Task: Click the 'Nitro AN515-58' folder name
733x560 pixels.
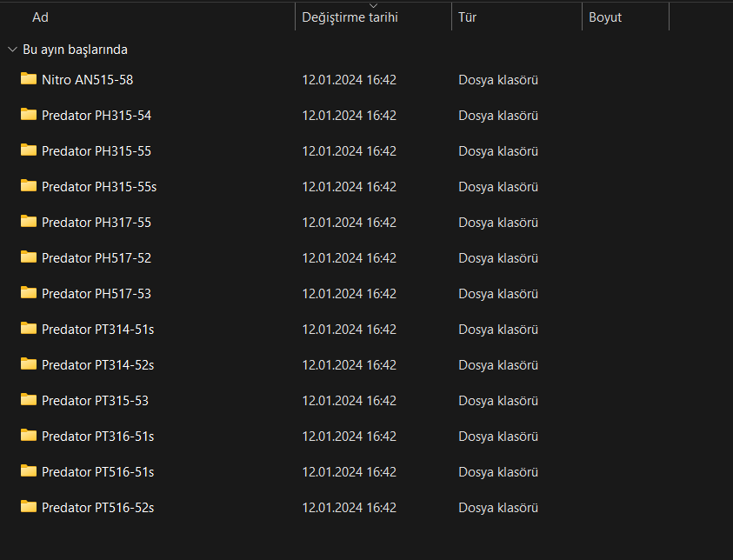Action: click(88, 80)
